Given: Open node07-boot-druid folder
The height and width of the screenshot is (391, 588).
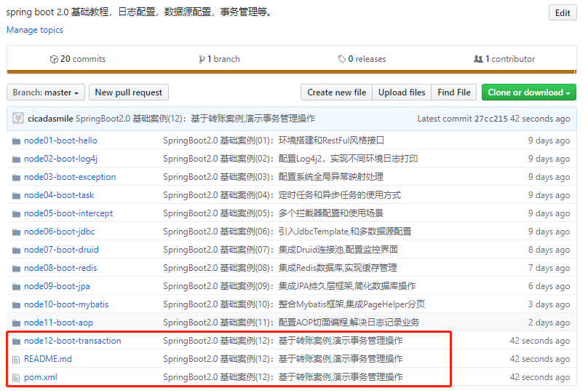Looking at the screenshot, I should (x=61, y=250).
